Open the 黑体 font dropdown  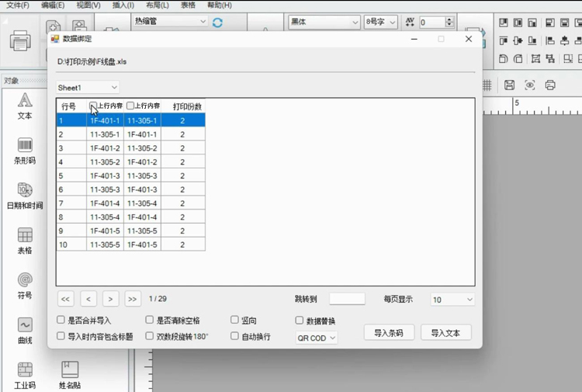pyautogui.click(x=324, y=23)
